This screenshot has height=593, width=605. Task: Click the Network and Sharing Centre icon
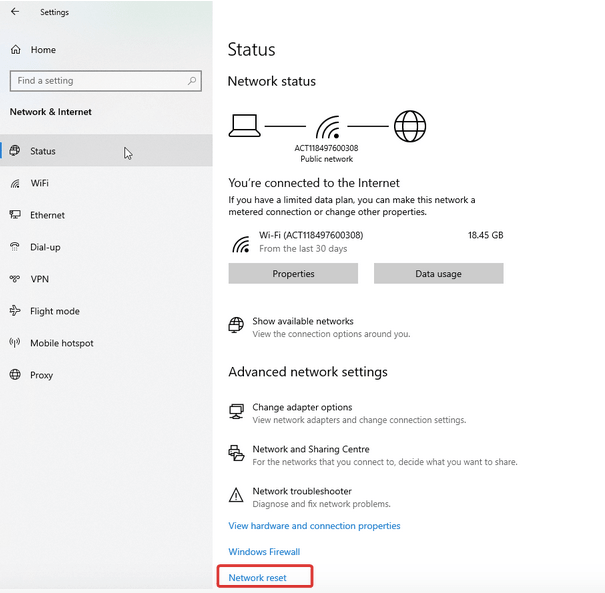pyautogui.click(x=236, y=453)
